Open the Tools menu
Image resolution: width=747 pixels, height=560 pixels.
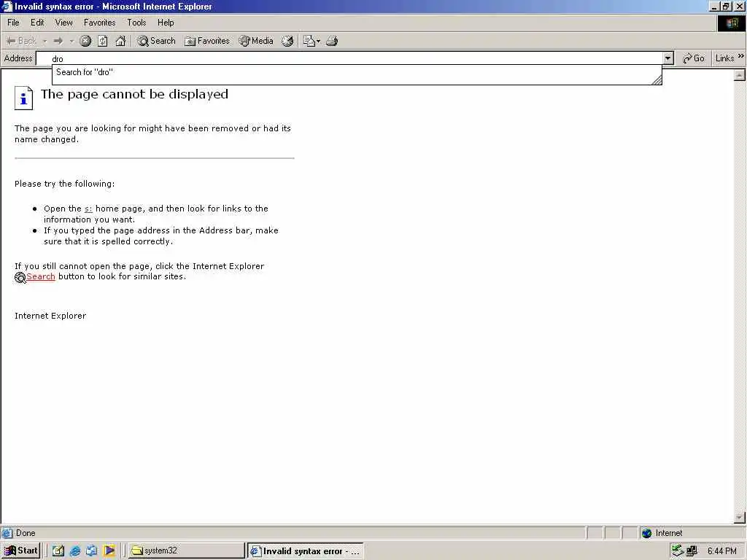(x=136, y=23)
